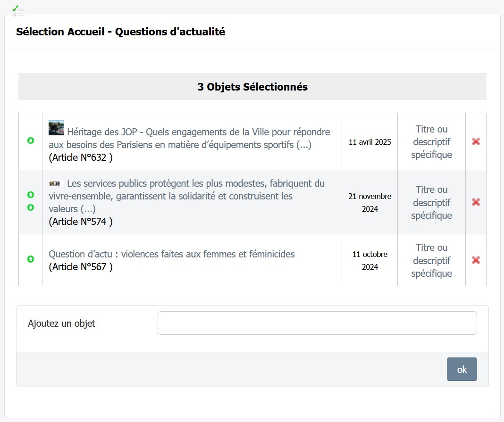
Task: Move Article N°574 up with green arrow
Action: [x=31, y=195]
